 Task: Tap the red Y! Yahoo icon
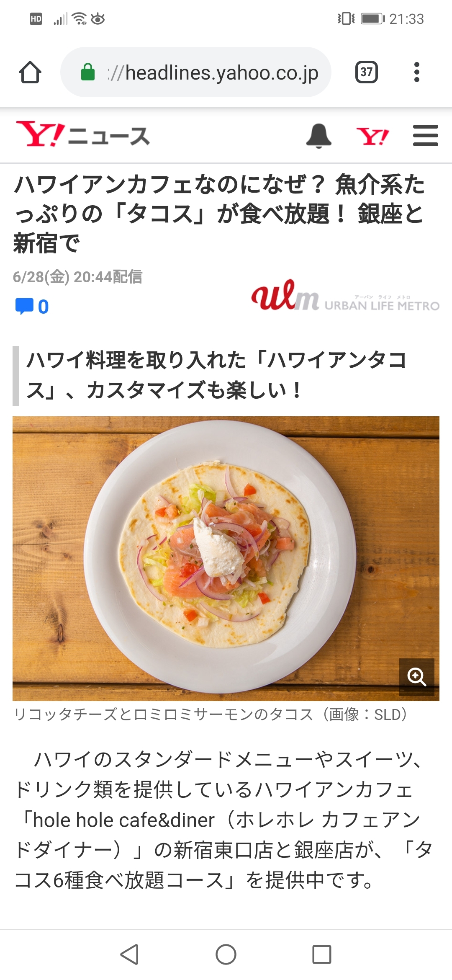click(372, 137)
